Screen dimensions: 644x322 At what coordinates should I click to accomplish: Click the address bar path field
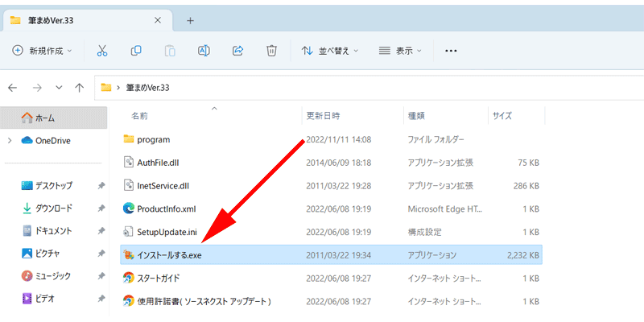coord(369,88)
